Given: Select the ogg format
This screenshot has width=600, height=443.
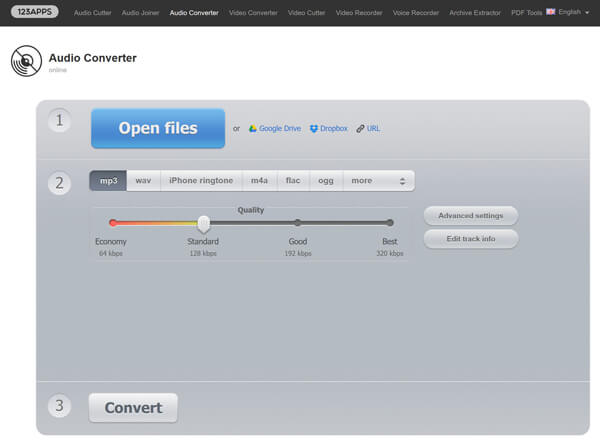Looking at the screenshot, I should tap(326, 181).
